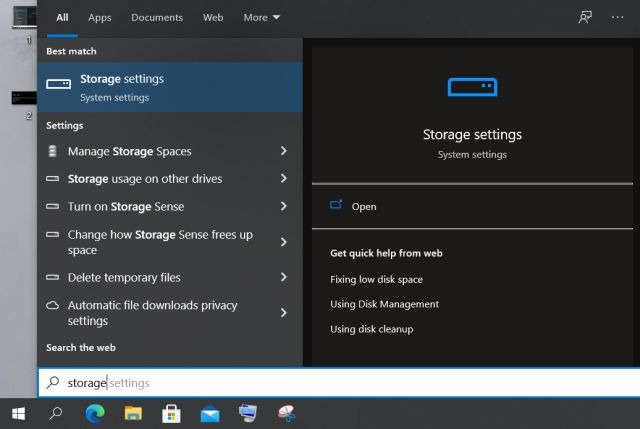Open Using disk cleanup help link

371,329
